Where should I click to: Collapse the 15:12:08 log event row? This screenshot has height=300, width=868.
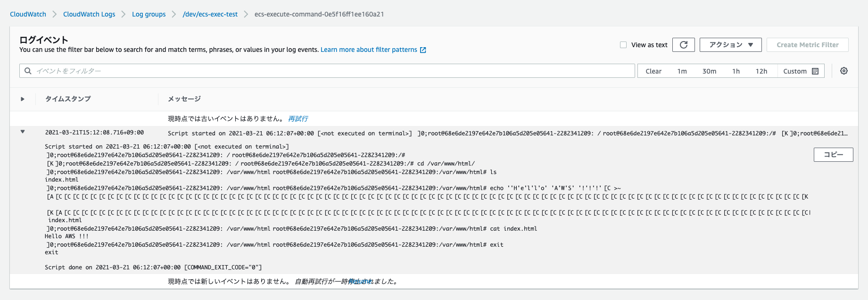tap(22, 132)
